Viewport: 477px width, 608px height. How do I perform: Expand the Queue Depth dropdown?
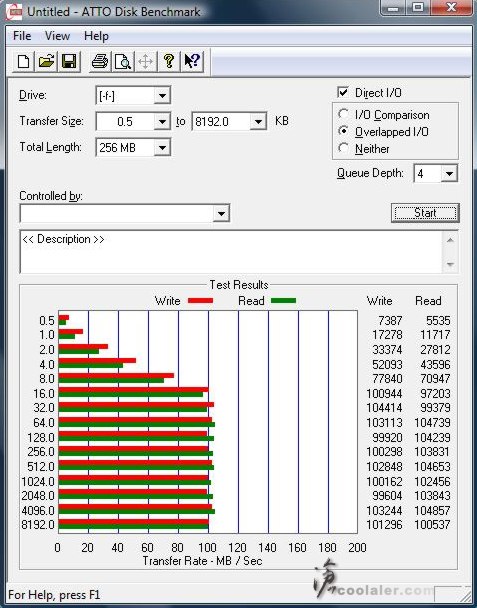(x=449, y=173)
